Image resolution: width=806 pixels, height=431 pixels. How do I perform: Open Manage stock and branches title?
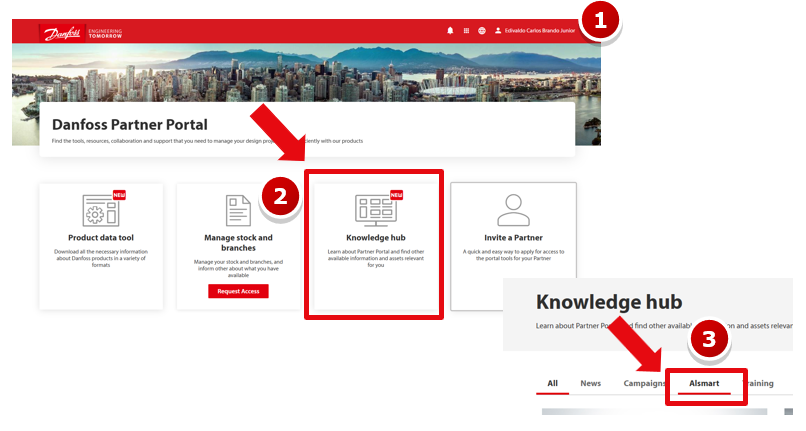point(238,243)
